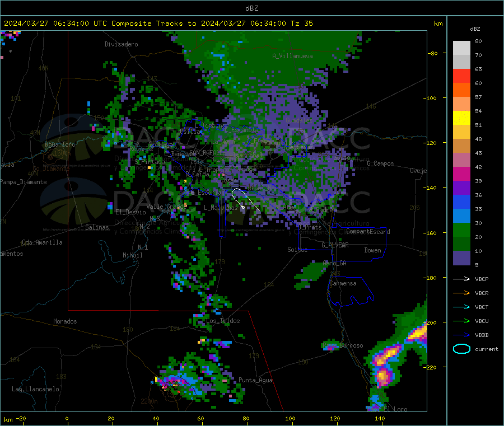Select the 20 dBZ green color swatch
The height and width of the screenshot is (426, 504).
(x=461, y=230)
